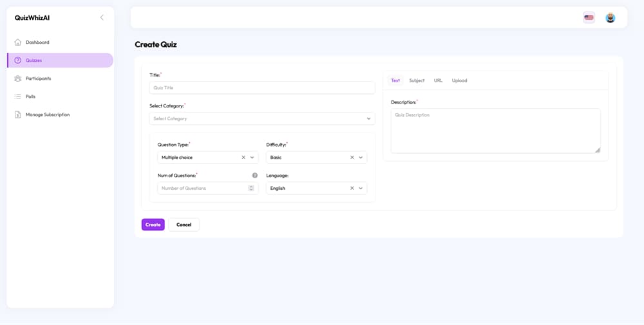Viewport: 644px width, 325px height.
Task: Click the Cancel button
Action: 184,225
